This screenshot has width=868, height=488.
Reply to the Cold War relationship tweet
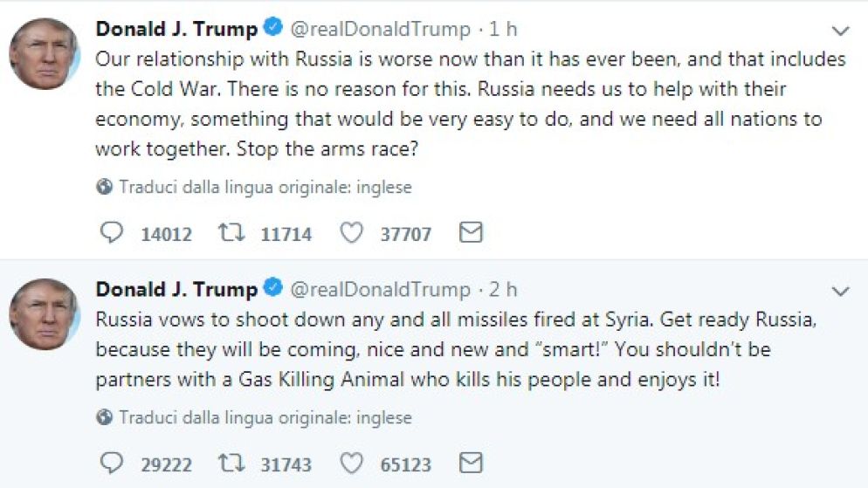coord(113,233)
